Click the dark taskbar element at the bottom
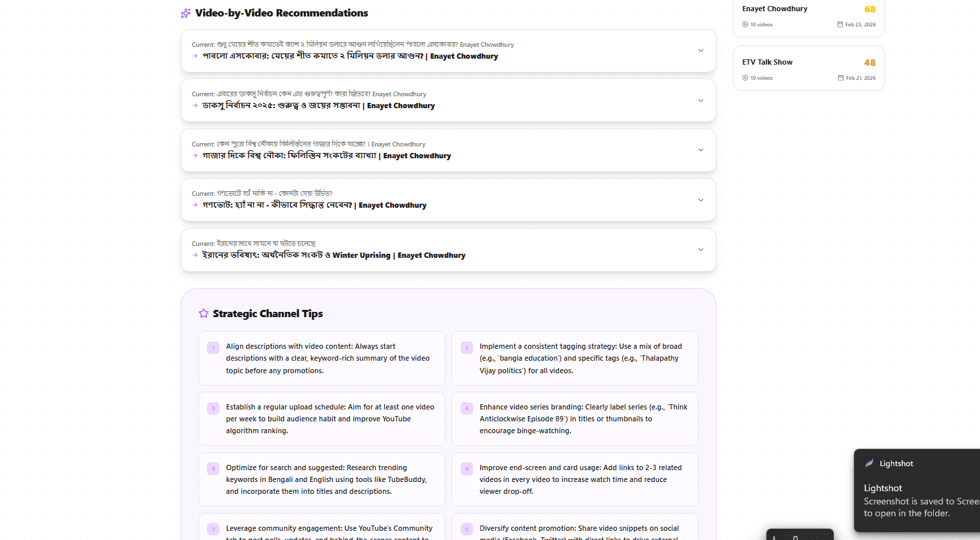Screen dimensions: 980x540 (x=799, y=535)
